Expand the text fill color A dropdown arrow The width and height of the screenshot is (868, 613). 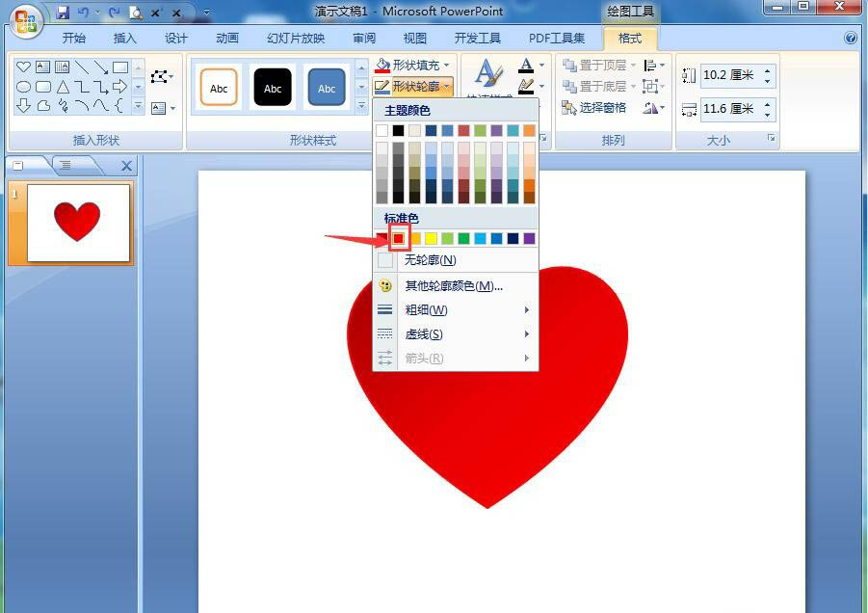click(542, 66)
